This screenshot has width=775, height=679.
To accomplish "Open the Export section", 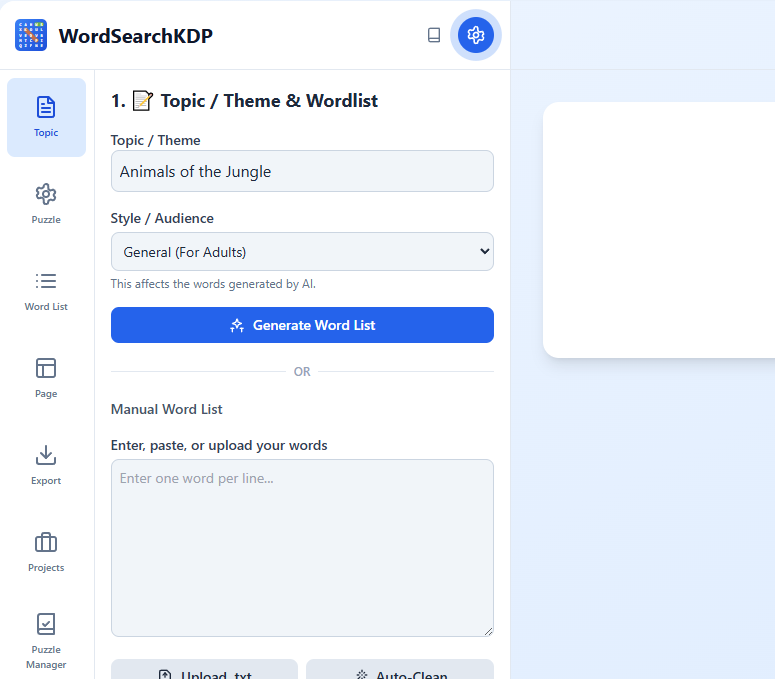I will 46,464.
